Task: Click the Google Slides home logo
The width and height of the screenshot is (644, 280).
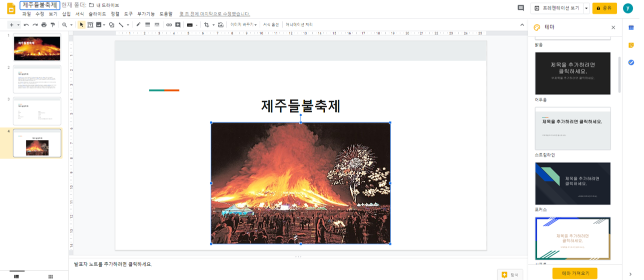Action: (10, 8)
